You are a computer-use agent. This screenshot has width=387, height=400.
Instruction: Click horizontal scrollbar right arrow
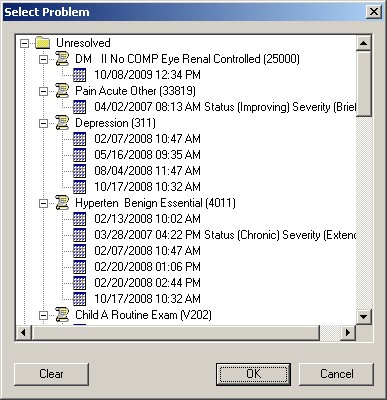pyautogui.click(x=348, y=332)
